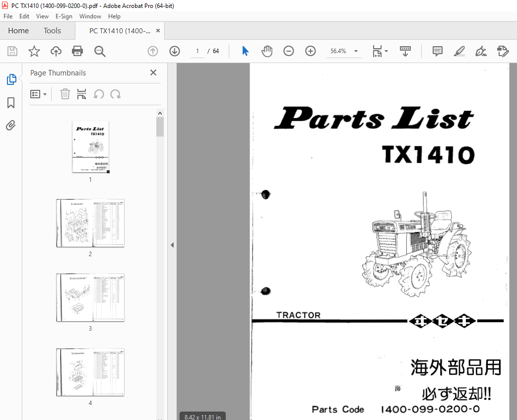Go to next page arrow
The width and height of the screenshot is (517, 420).
[175, 51]
